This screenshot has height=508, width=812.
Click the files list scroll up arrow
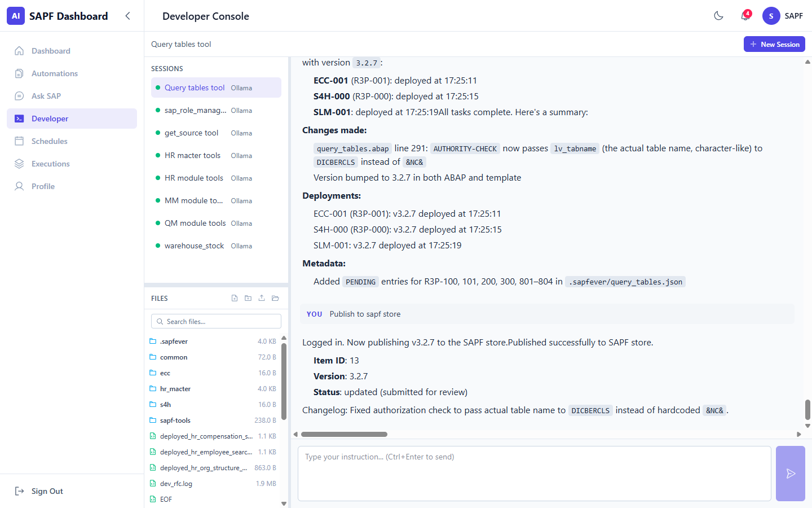pos(284,338)
